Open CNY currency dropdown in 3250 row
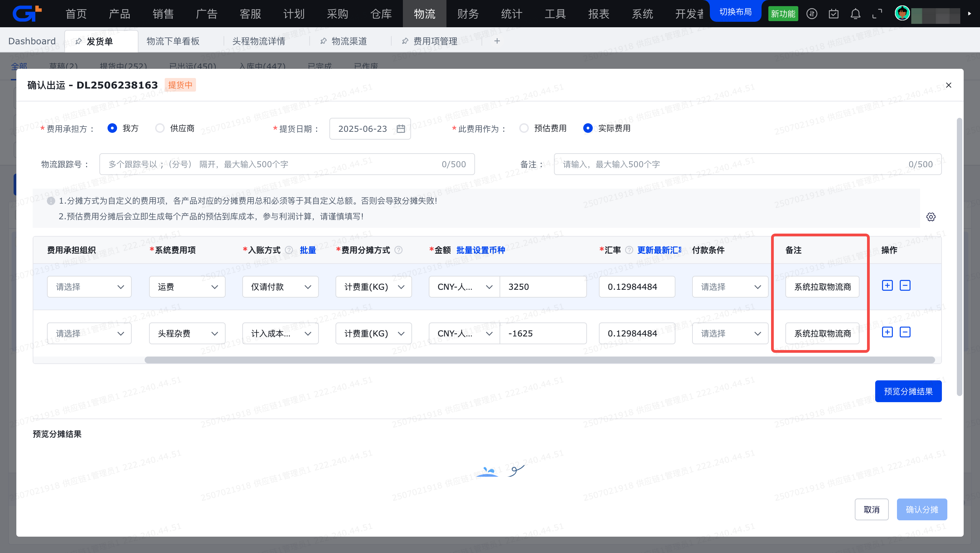Screen dimensions: 980x553 pos(464,287)
